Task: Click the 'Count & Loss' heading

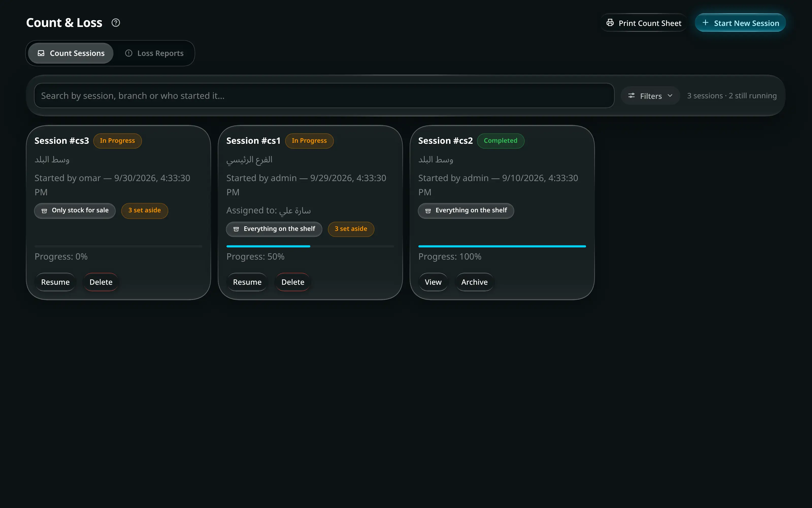Action: click(x=64, y=23)
